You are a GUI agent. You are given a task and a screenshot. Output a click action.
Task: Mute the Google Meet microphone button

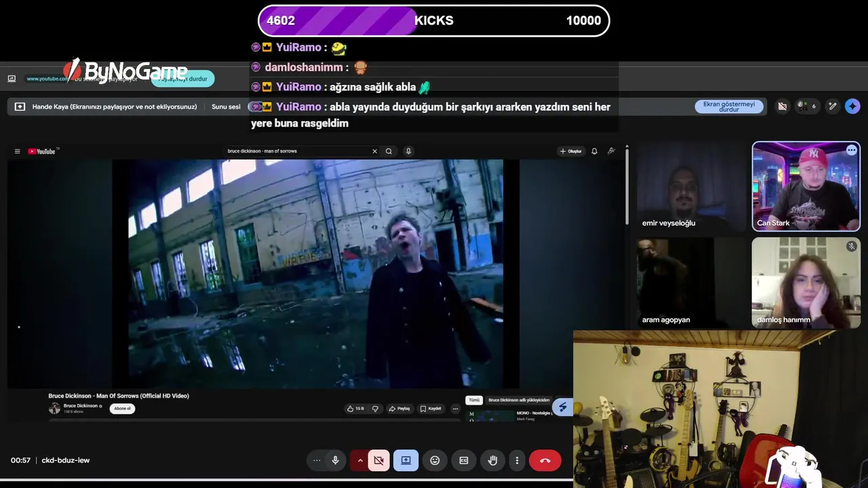335,460
